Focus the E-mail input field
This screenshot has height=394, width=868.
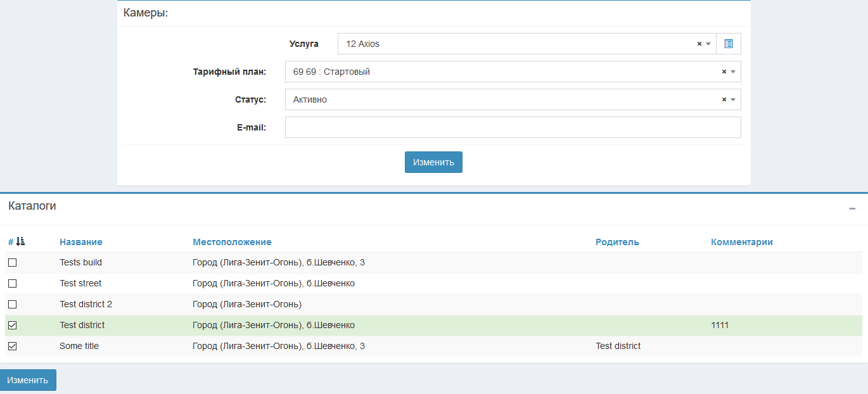(513, 127)
